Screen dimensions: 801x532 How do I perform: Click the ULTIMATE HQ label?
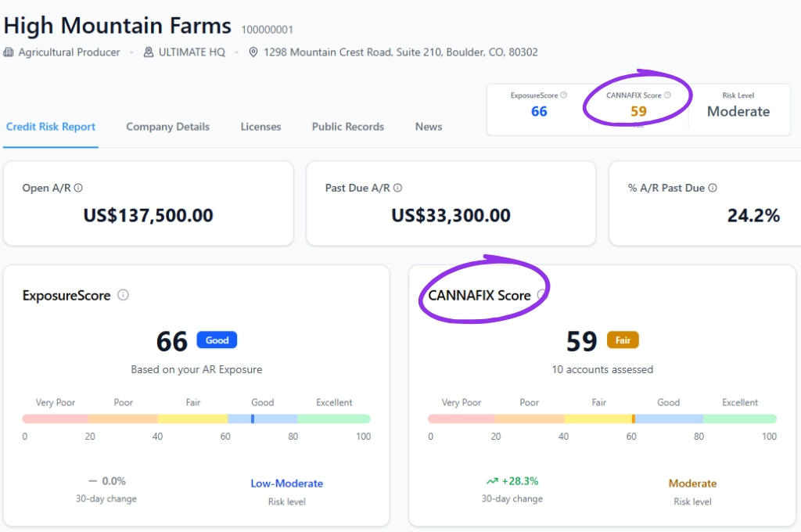(192, 52)
